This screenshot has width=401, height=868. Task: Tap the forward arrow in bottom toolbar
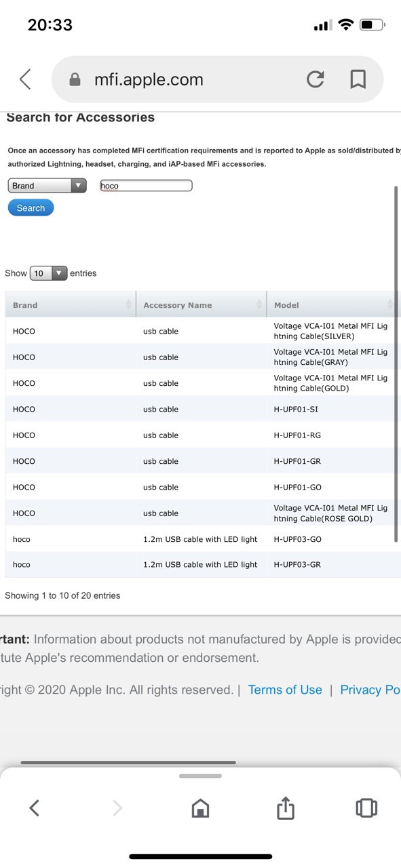117,808
